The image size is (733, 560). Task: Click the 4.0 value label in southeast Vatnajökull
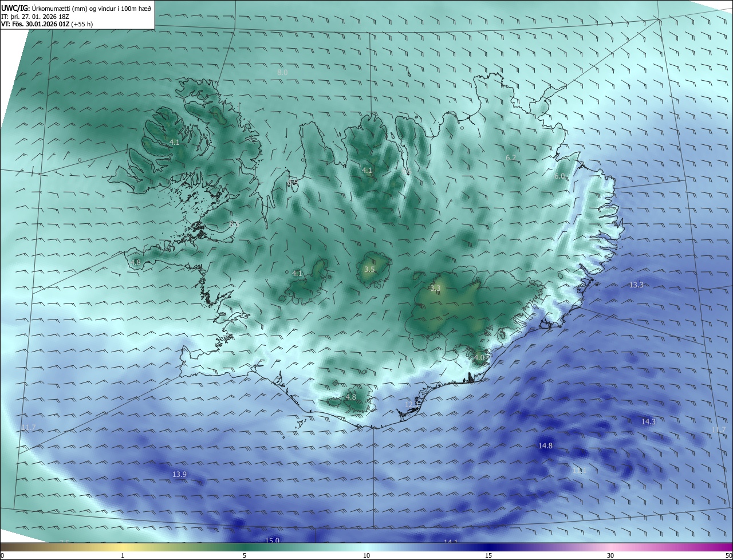pos(479,357)
